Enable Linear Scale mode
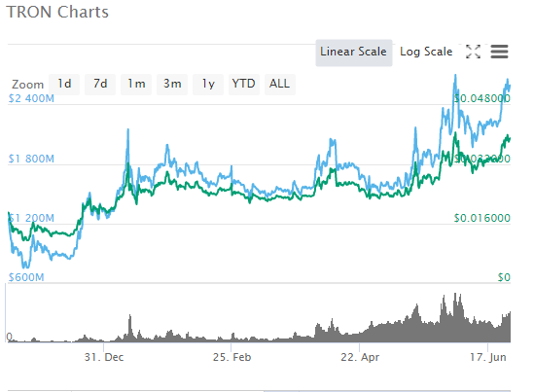 [x=353, y=53]
